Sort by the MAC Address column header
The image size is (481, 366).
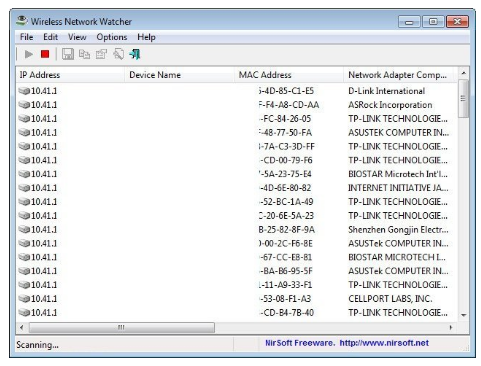[289, 75]
